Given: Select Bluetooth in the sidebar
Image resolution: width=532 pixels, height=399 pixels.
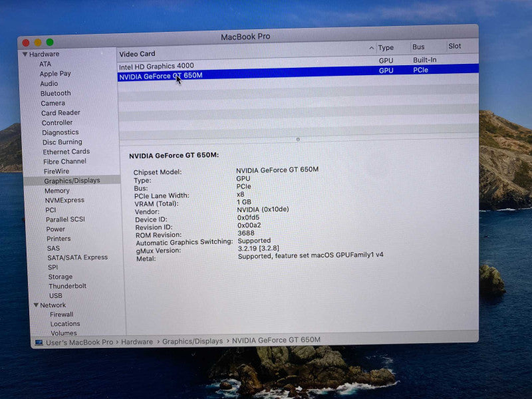Looking at the screenshot, I should point(55,93).
